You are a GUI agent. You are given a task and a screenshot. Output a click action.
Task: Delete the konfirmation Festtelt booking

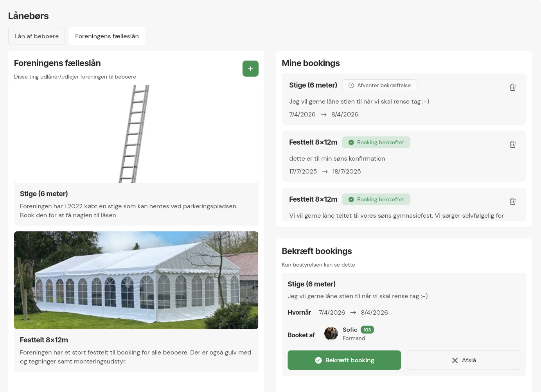(512, 144)
